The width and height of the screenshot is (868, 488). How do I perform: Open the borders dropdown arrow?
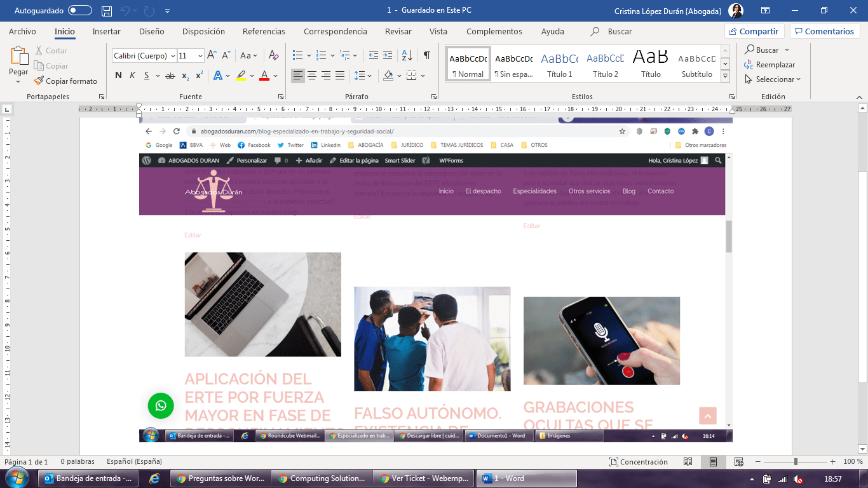423,76
